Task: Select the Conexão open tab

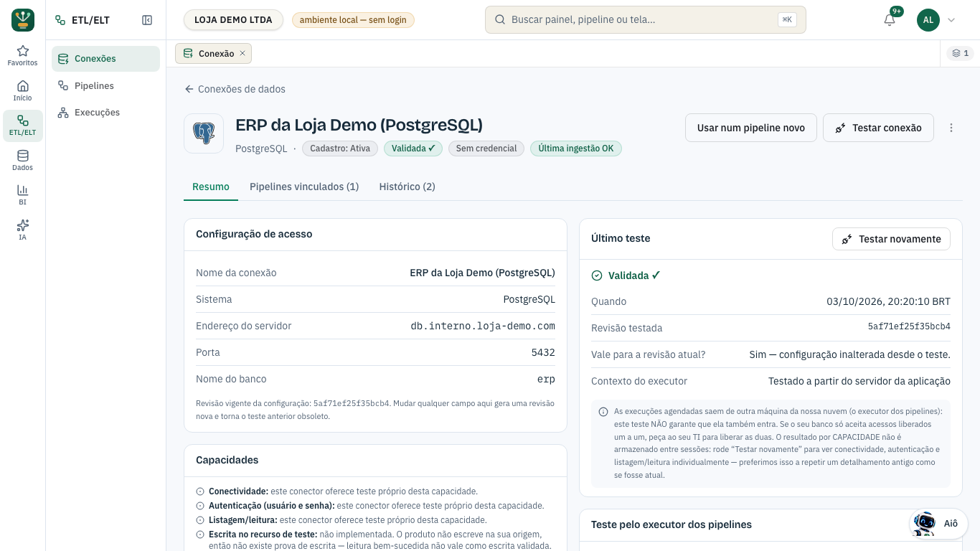Action: 214,53
